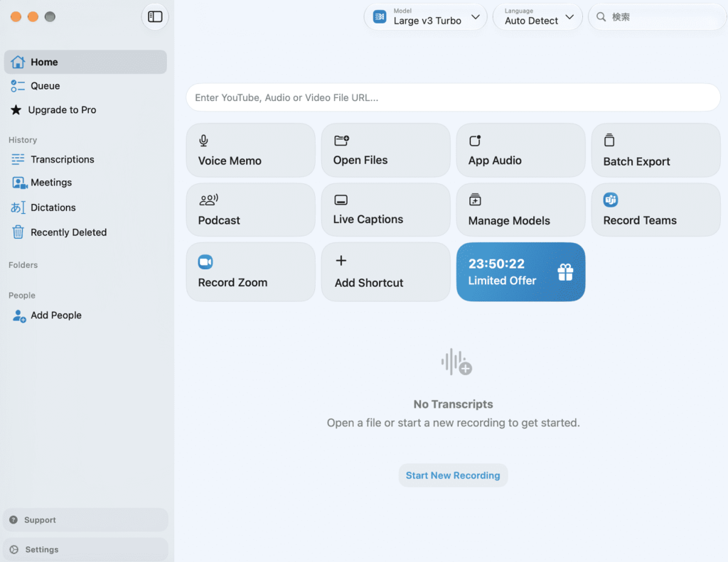728x562 pixels.
Task: Start Live Captions
Action: pos(386,210)
